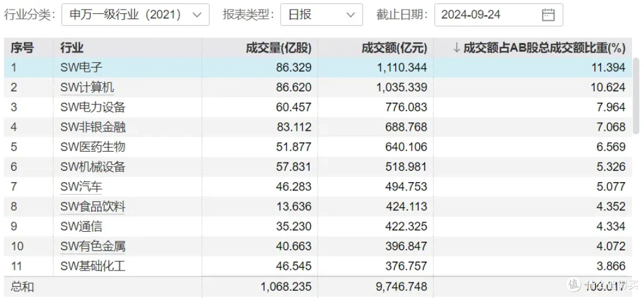644x298 pixels.
Task: Open the SW计算机 industry link
Action: 87,87
